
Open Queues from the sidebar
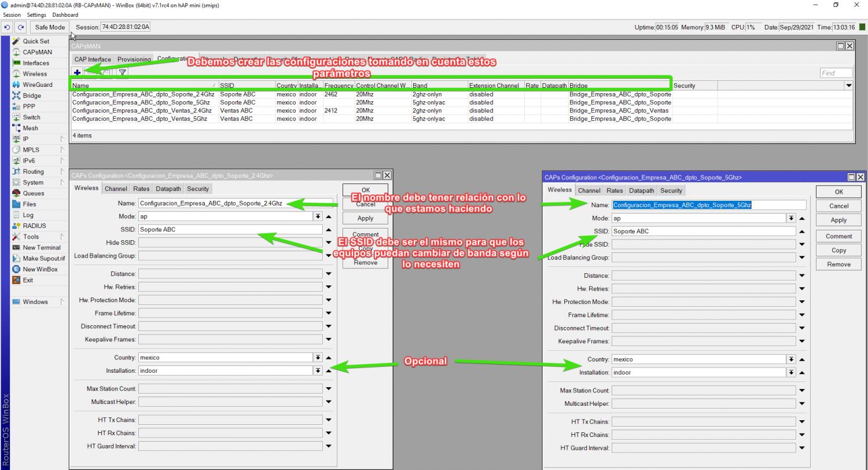[x=34, y=193]
